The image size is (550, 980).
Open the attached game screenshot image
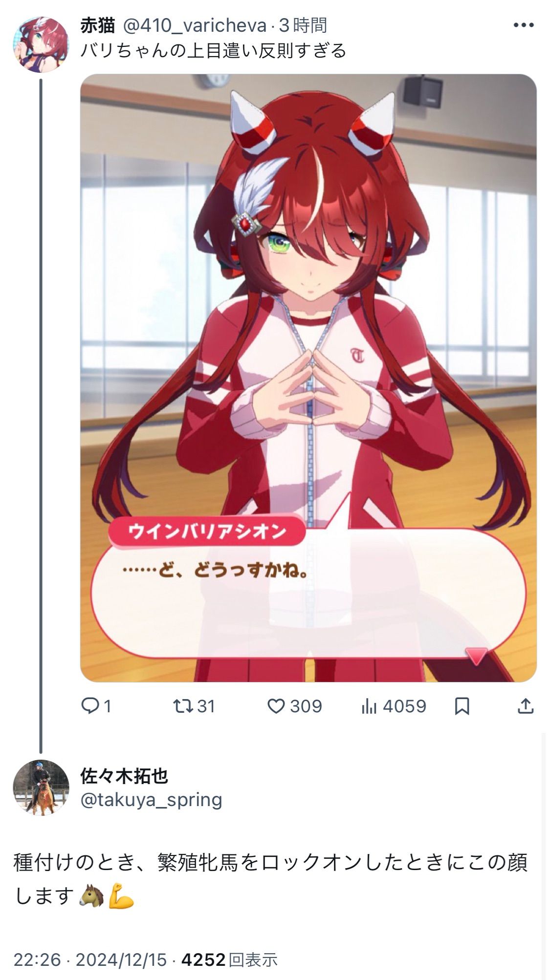coord(308,378)
